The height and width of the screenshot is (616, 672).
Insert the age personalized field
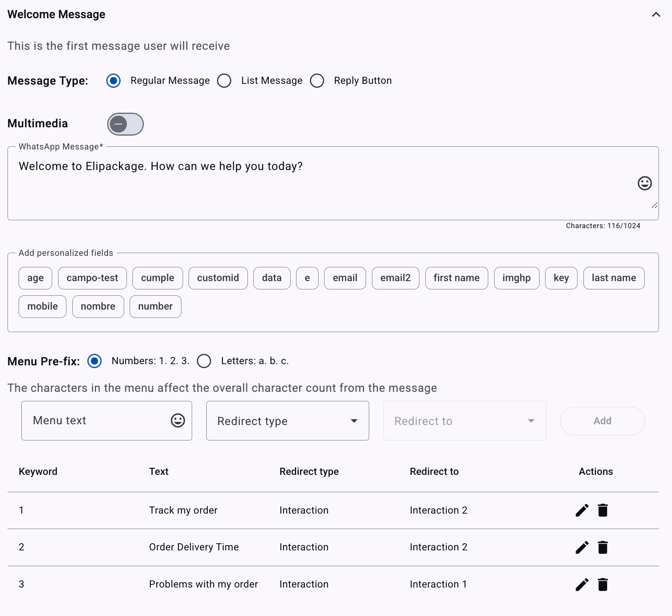(x=35, y=278)
